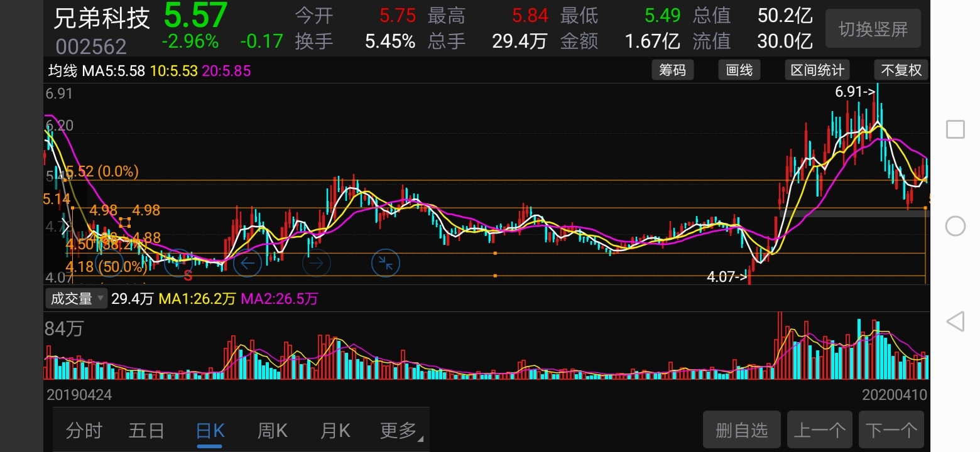Tap the 均线 MA5:5.58 label
The height and width of the screenshot is (452, 980).
point(97,71)
